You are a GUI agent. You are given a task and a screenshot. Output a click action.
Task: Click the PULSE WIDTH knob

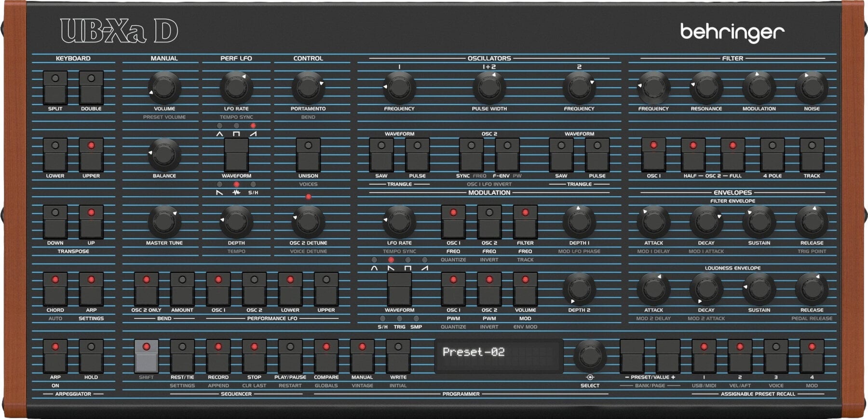point(489,88)
